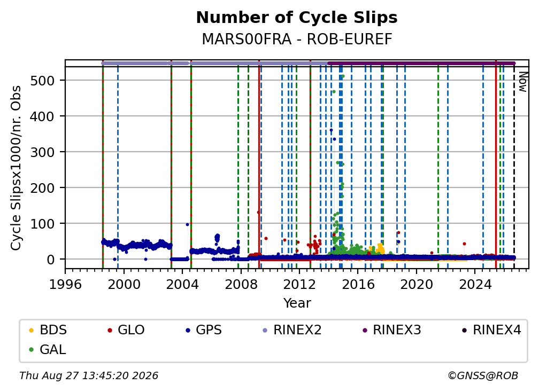Click the 2012 x-axis tick label

click(299, 285)
